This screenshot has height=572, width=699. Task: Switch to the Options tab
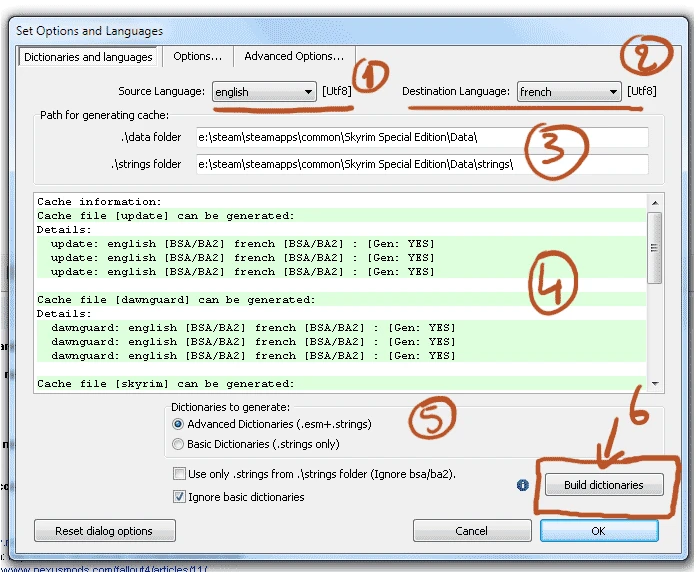click(197, 57)
